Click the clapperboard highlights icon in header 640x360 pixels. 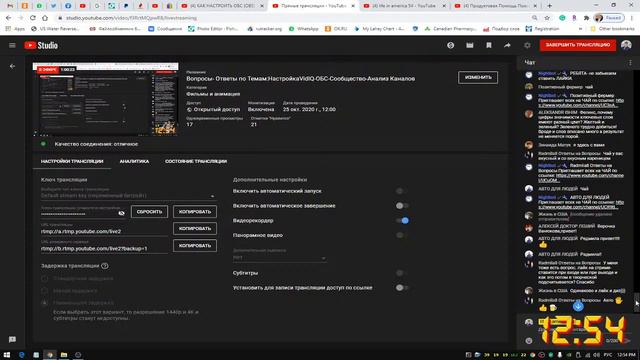(470, 45)
